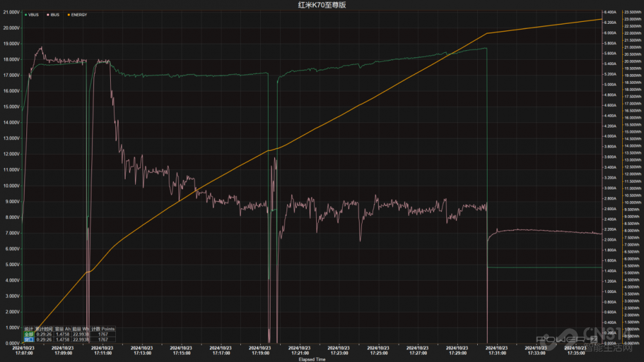The image size is (644, 362).
Task: Click the chart title 红米K70至尊版
Action: pyautogui.click(x=322, y=5)
